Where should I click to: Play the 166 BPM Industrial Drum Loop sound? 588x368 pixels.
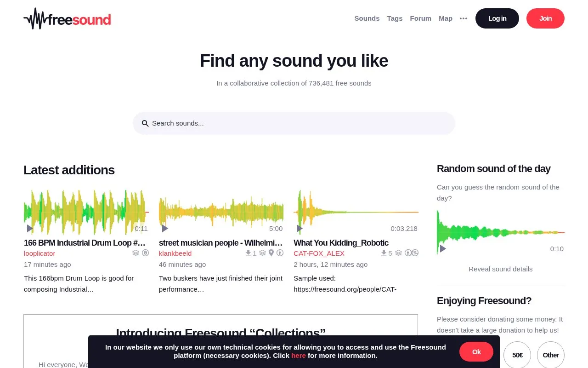pos(30,228)
